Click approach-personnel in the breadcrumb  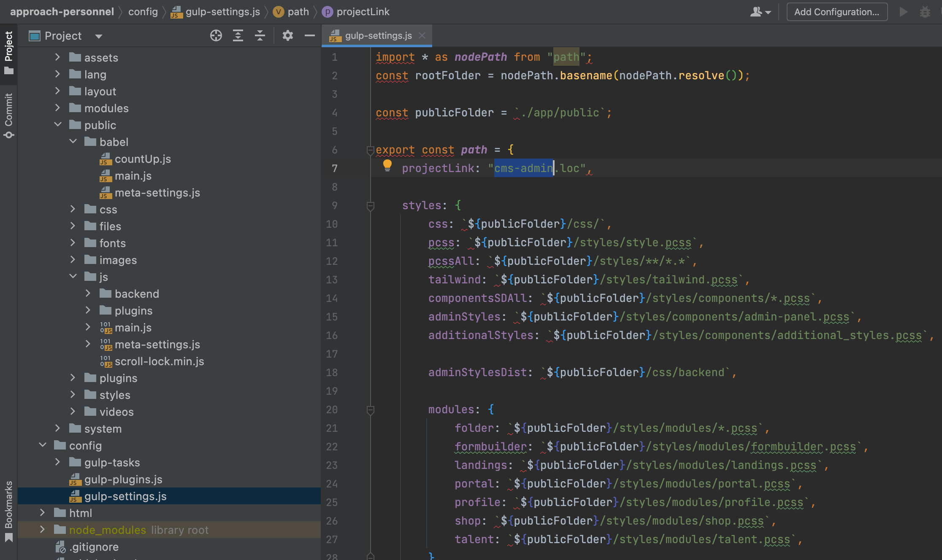pyautogui.click(x=62, y=12)
